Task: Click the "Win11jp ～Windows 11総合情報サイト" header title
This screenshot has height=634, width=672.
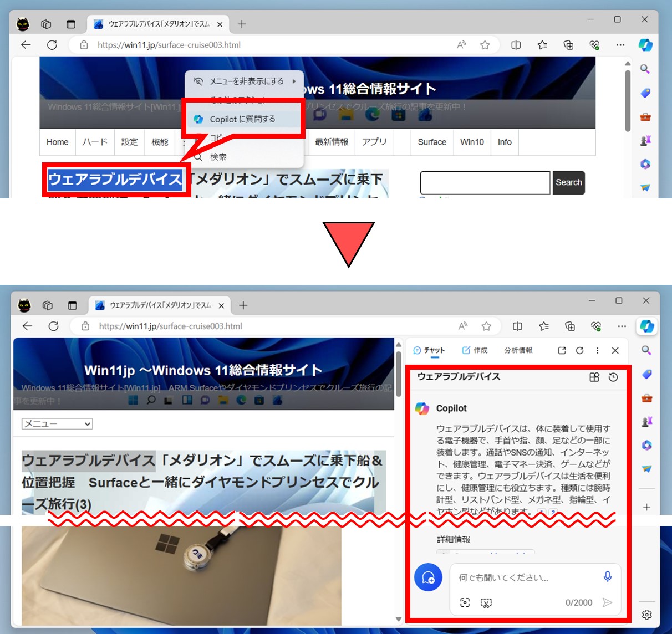Action: tap(203, 370)
